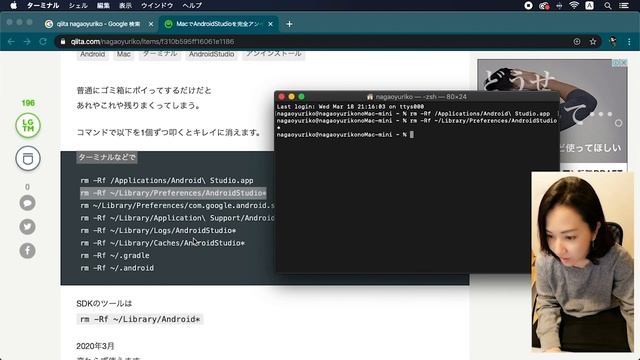
Task: Open the Apple menu
Action: [13, 5]
